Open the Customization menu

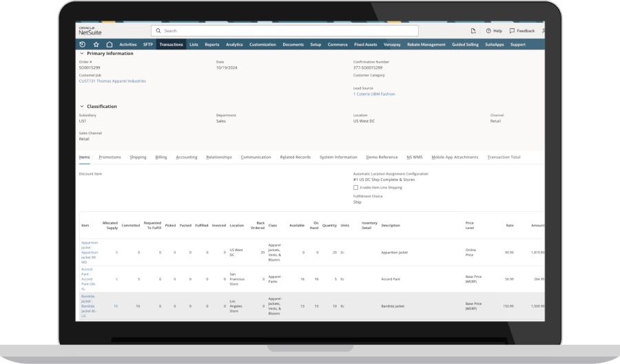(x=262, y=45)
